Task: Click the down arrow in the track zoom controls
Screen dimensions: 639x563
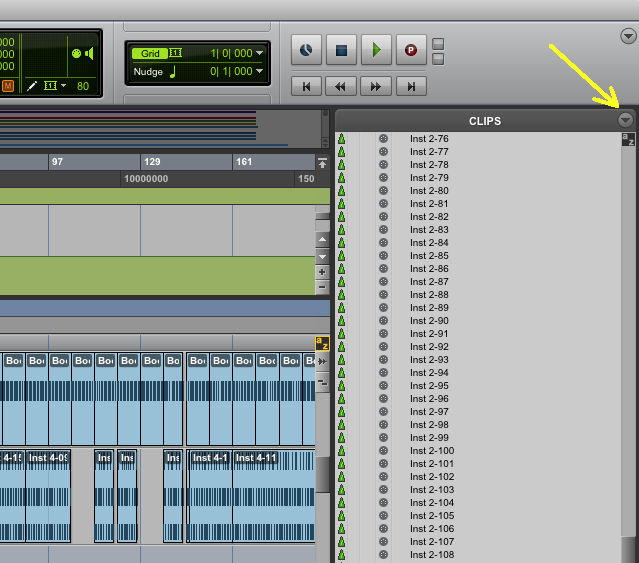Action: tap(322, 257)
